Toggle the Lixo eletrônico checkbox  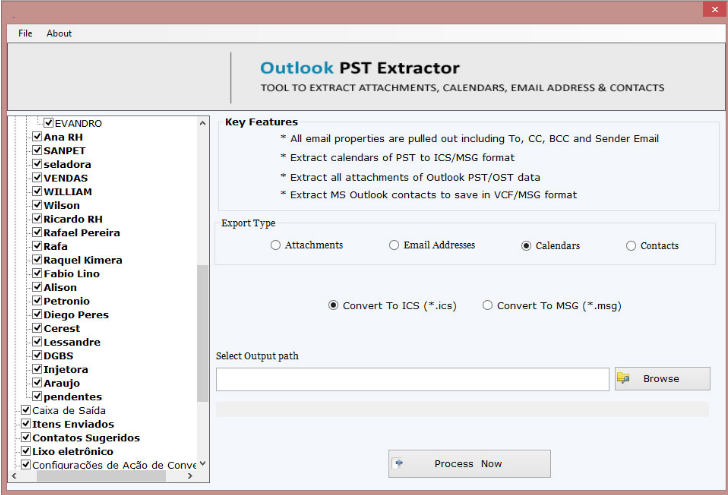(x=26, y=451)
